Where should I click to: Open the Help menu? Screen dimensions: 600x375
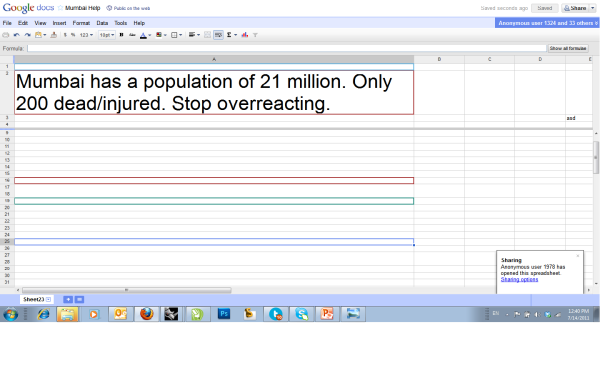tap(139, 23)
